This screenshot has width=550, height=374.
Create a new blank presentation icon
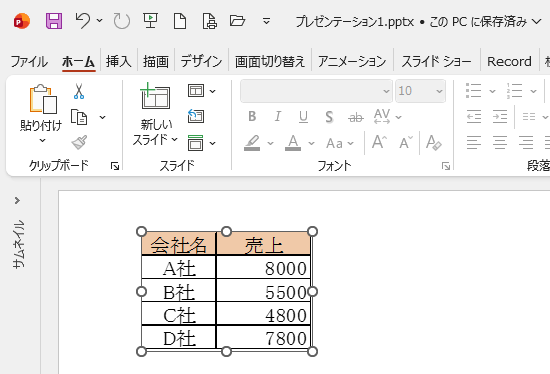click(180, 21)
